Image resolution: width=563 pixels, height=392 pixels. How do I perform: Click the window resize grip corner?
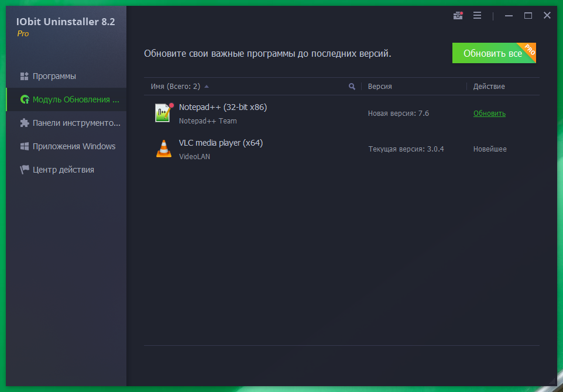(552, 381)
